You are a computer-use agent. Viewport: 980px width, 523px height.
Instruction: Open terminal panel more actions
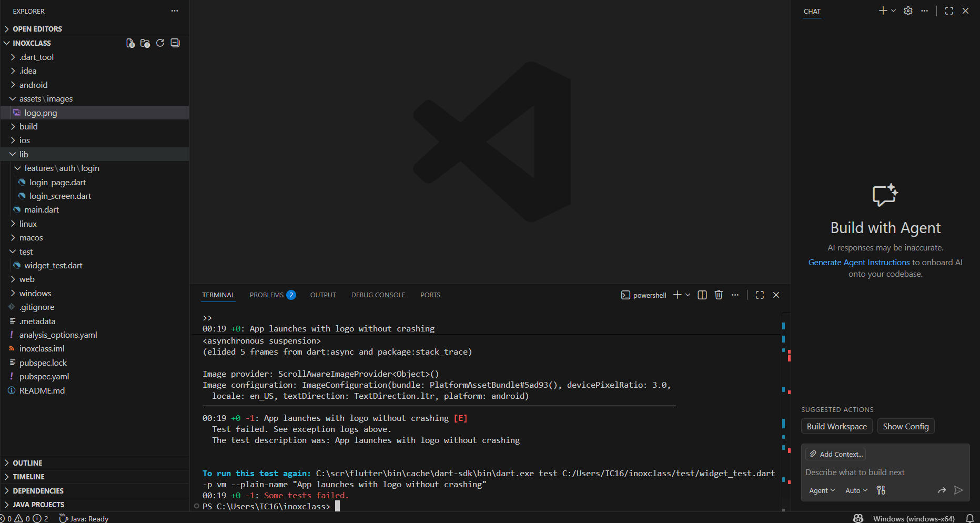[x=735, y=295]
